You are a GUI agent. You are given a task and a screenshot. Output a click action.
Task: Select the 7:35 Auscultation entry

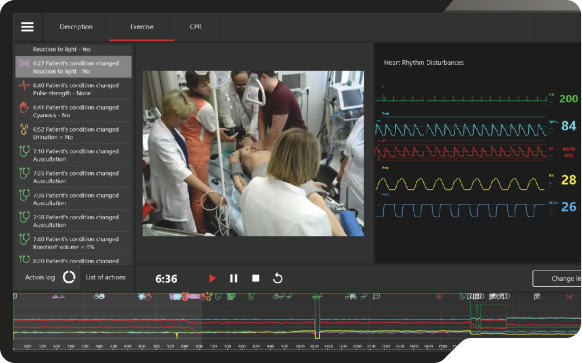[73, 177]
